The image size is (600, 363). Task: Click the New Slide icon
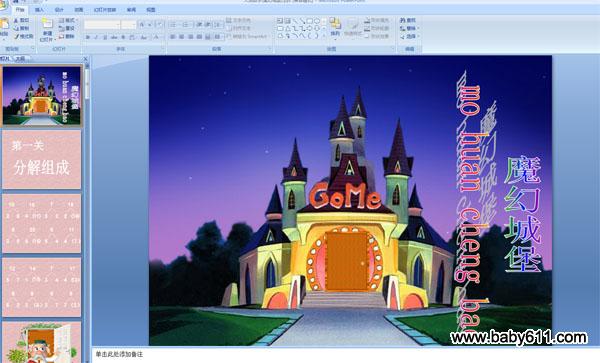pos(47,28)
